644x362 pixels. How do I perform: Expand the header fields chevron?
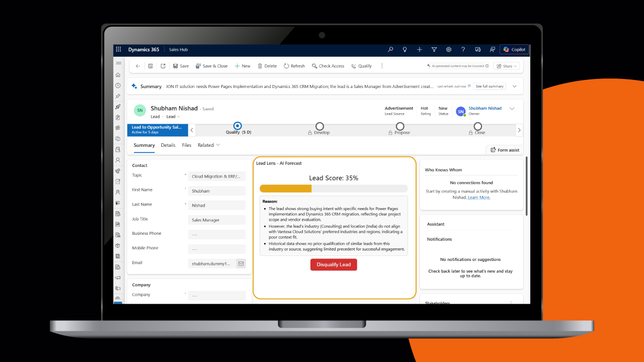pyautogui.click(x=512, y=109)
